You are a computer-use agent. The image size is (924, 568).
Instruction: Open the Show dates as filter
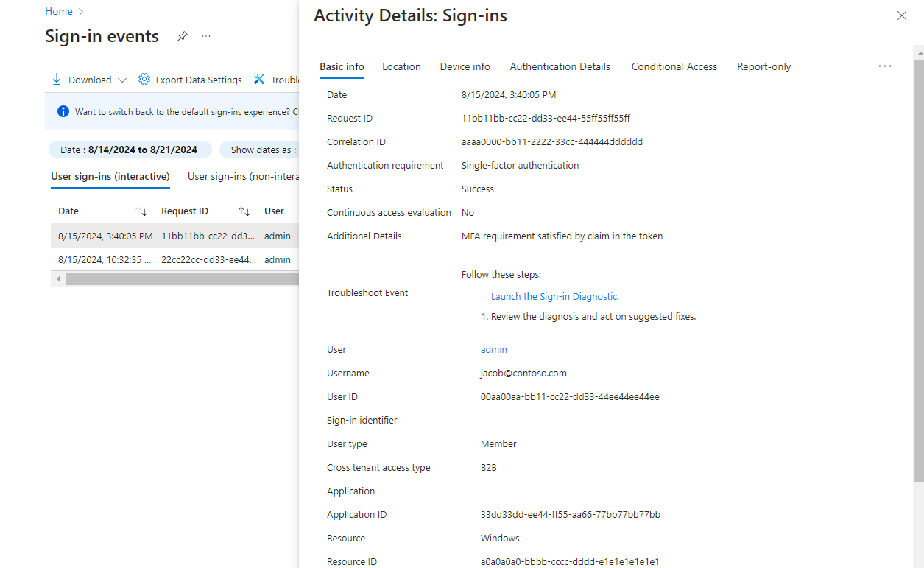coord(265,150)
